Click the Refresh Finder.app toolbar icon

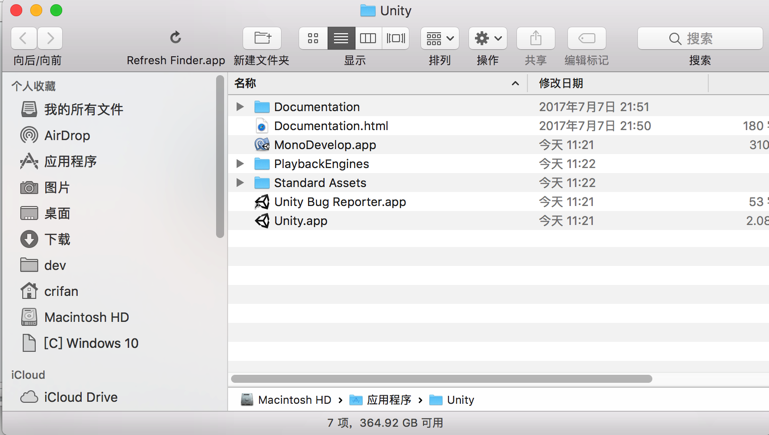coord(176,38)
